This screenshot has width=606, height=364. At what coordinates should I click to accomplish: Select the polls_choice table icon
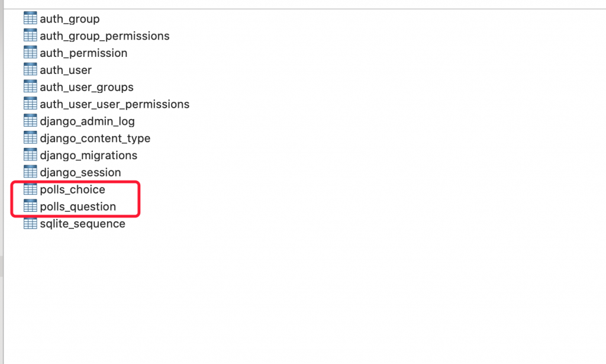point(30,189)
